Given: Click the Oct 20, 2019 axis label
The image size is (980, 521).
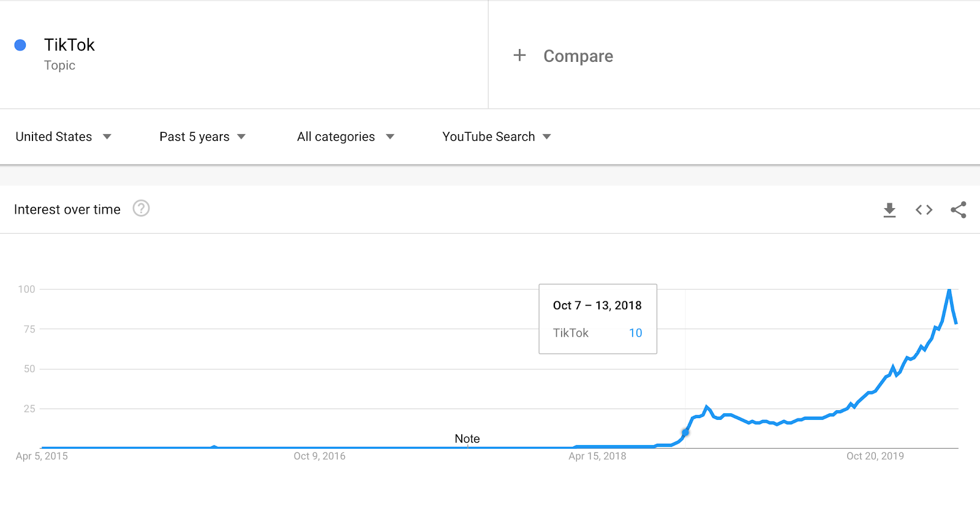Looking at the screenshot, I should click(875, 456).
